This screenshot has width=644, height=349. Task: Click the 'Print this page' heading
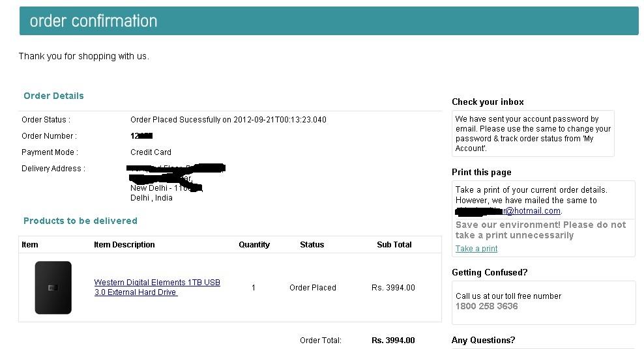tap(482, 173)
